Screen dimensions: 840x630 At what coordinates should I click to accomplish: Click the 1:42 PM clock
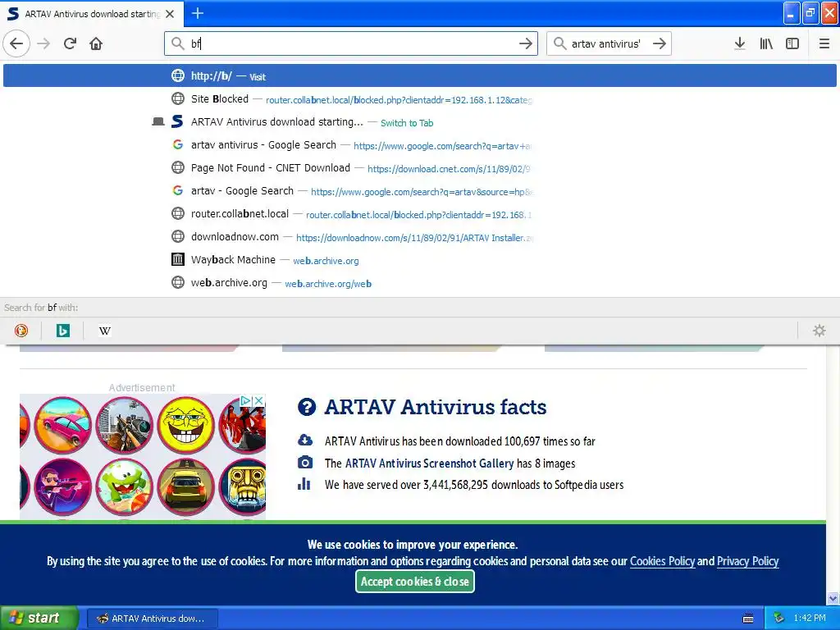(810, 619)
